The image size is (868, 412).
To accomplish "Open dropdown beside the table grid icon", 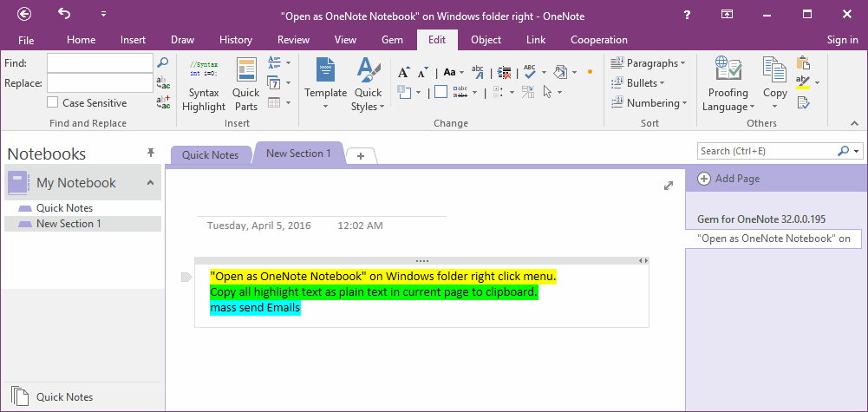I will 288,103.
